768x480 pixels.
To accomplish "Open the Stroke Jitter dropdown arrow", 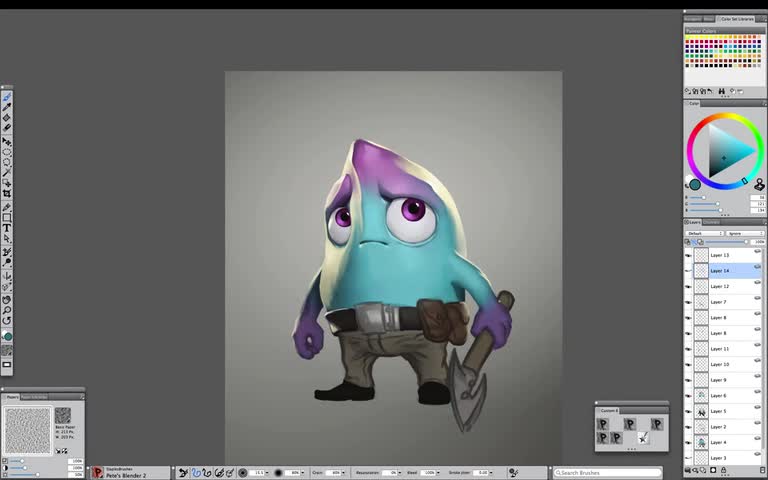I will 491,473.
